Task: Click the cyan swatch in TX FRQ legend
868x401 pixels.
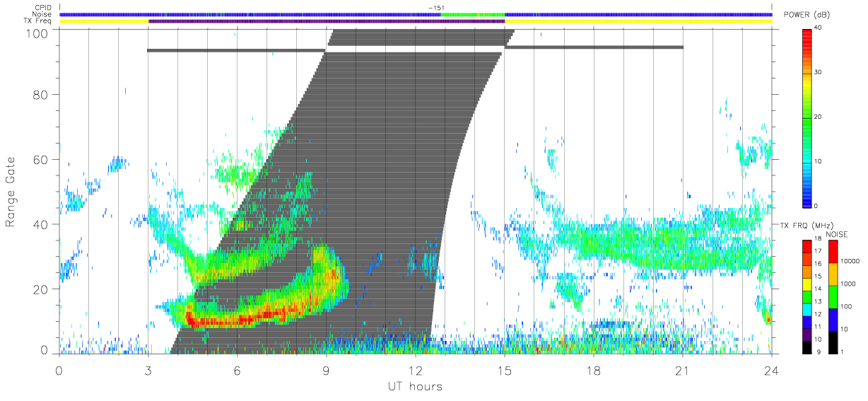Action: pyautogui.click(x=807, y=309)
